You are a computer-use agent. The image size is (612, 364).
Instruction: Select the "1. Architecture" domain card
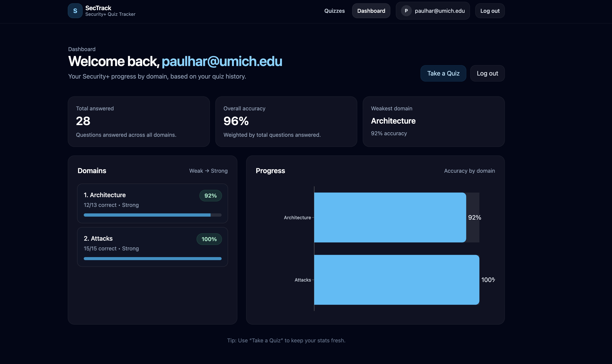click(152, 203)
